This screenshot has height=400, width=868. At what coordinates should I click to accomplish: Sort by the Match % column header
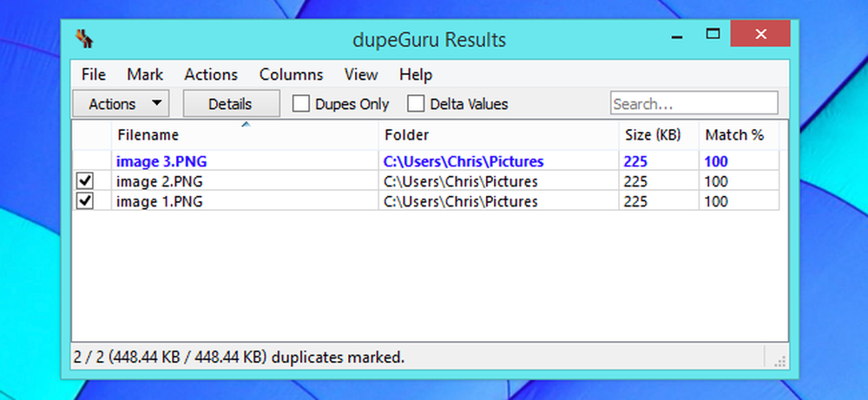click(x=739, y=135)
